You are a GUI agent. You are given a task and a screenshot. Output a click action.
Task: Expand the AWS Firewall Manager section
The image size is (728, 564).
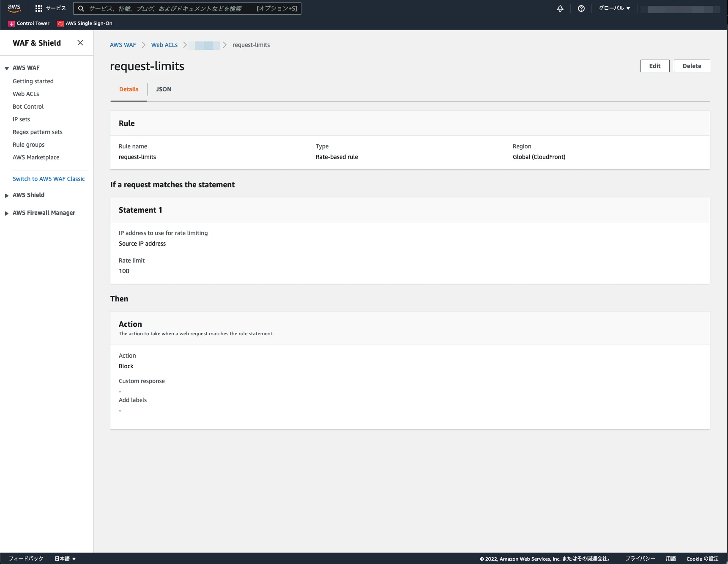tap(7, 213)
